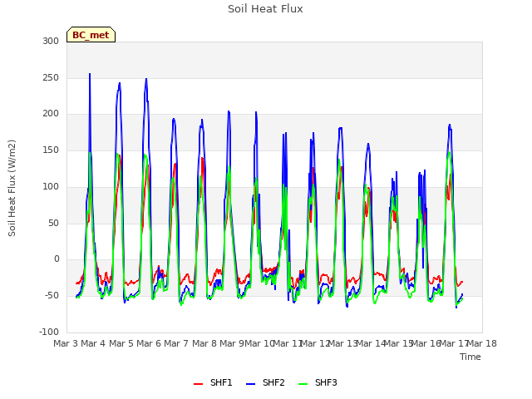Toggle the SHF1 legend entry
This screenshot has height=399, width=532.
coord(213,382)
